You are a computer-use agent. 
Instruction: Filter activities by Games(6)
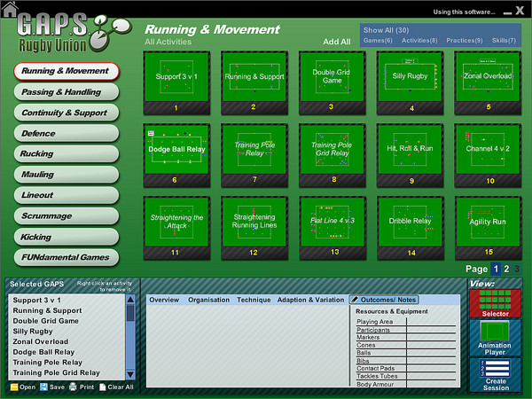tap(379, 41)
